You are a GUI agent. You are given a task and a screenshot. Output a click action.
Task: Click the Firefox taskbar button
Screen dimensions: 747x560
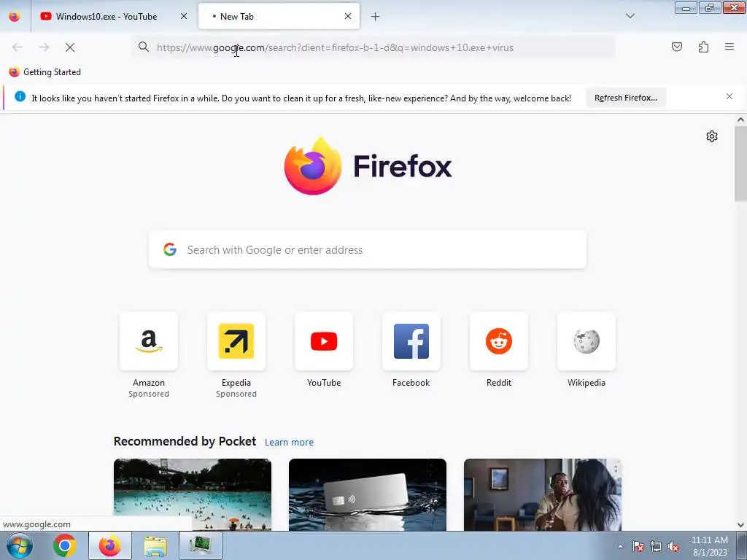coord(110,545)
